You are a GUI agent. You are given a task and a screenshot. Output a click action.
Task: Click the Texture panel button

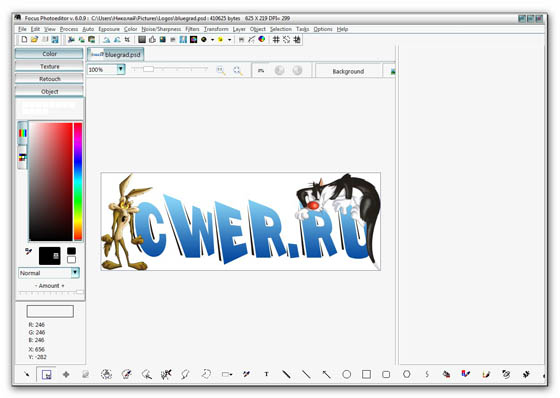(x=49, y=66)
